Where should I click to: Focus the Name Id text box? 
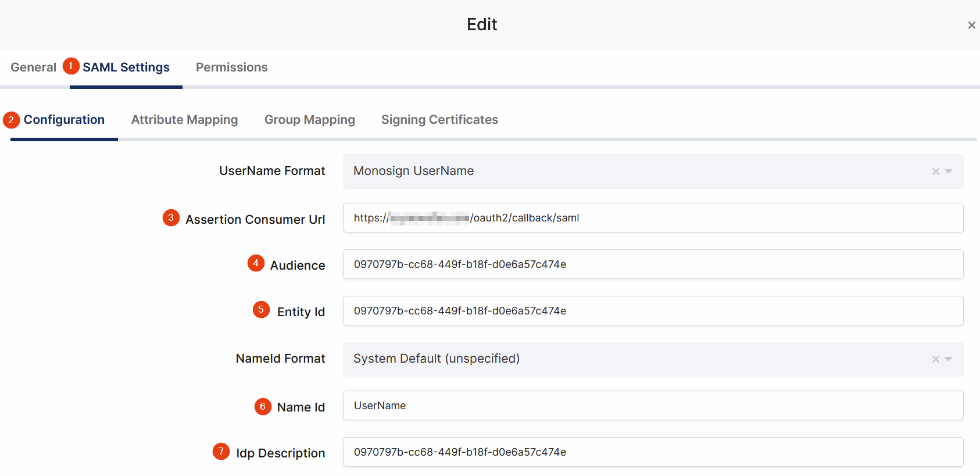click(653, 406)
